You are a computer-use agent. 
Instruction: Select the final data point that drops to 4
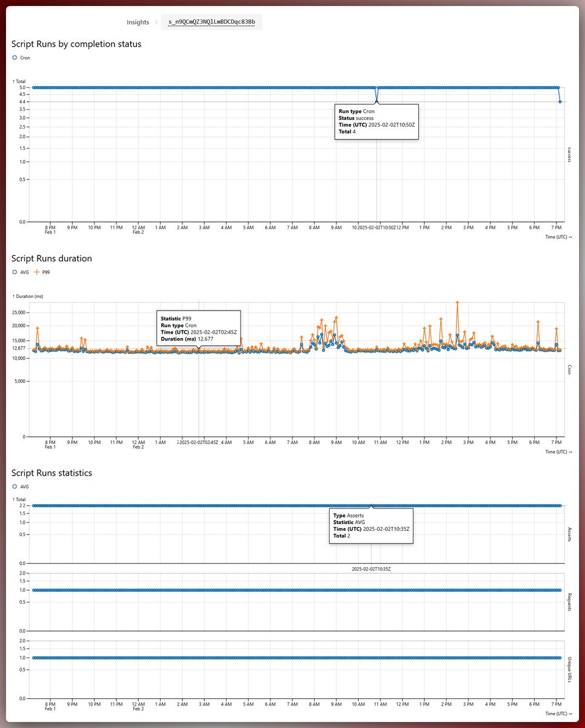[x=560, y=101]
